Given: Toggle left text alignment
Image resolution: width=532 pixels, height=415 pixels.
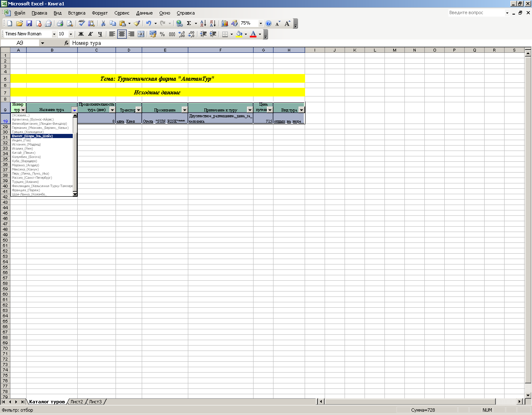Looking at the screenshot, I should point(112,34).
